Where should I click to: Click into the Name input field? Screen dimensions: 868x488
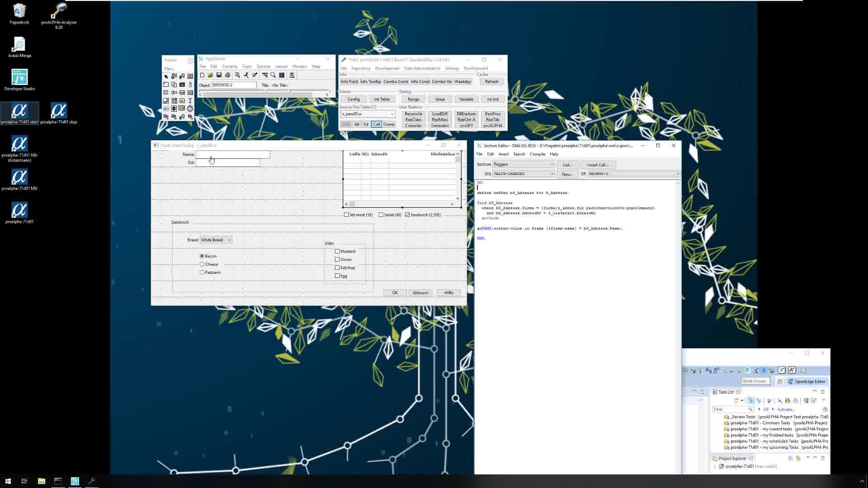[233, 155]
